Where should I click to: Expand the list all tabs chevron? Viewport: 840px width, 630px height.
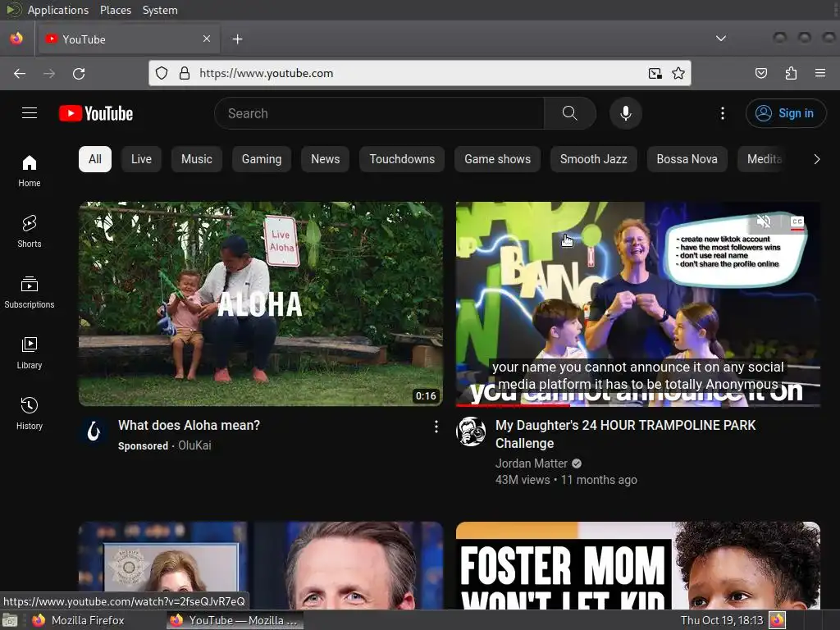pos(721,39)
